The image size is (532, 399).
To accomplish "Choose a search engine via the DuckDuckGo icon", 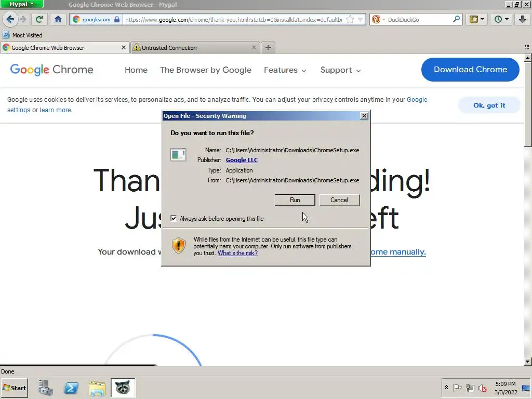I will [x=376, y=19].
